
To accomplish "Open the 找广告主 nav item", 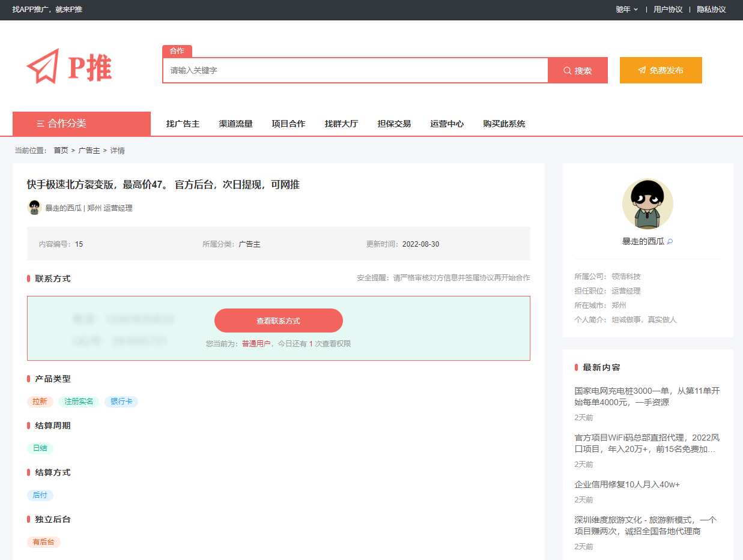I will (x=183, y=124).
